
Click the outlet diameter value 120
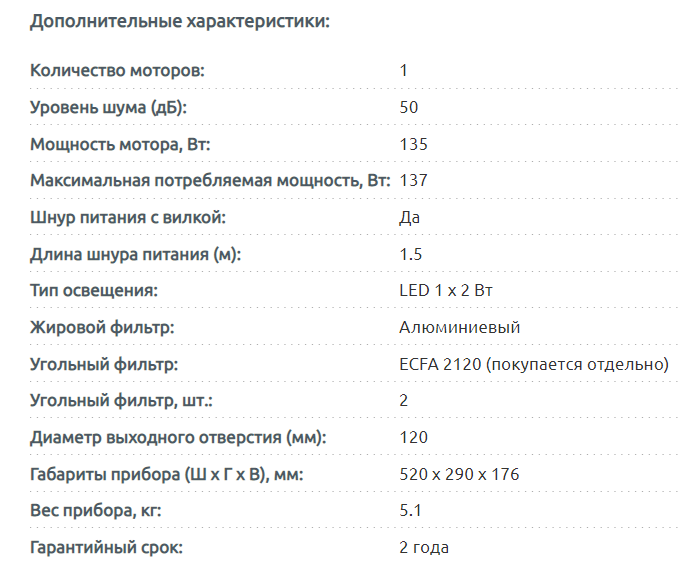[x=413, y=437]
